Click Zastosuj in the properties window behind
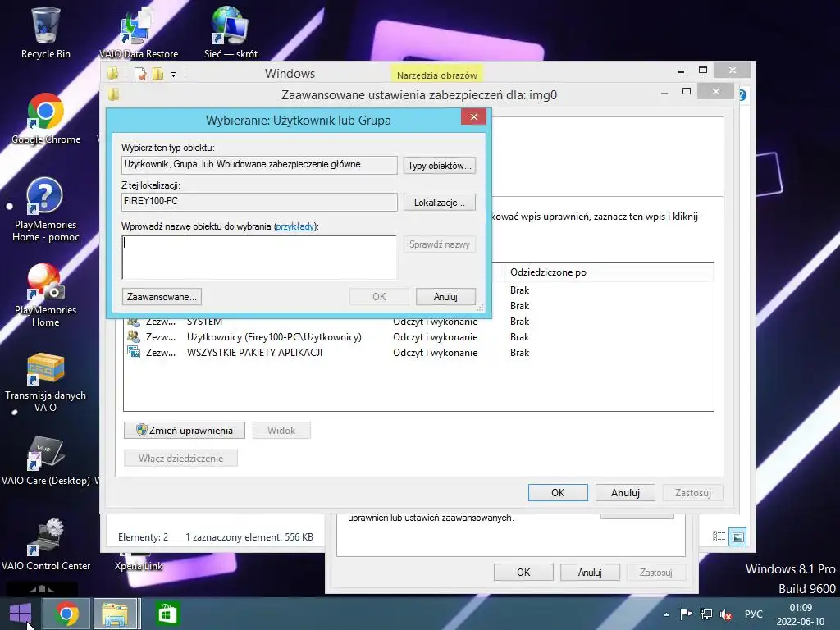The width and height of the screenshot is (840, 630). (x=655, y=572)
